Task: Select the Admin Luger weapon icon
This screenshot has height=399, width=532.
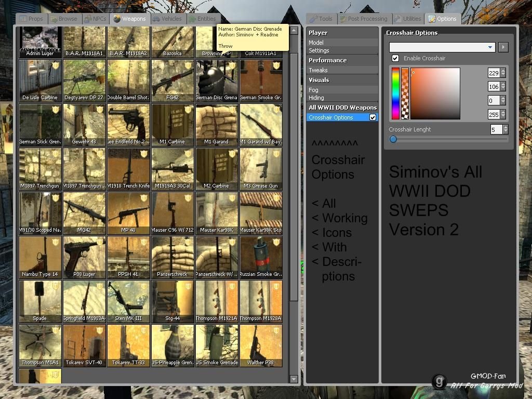Action: pos(41,42)
